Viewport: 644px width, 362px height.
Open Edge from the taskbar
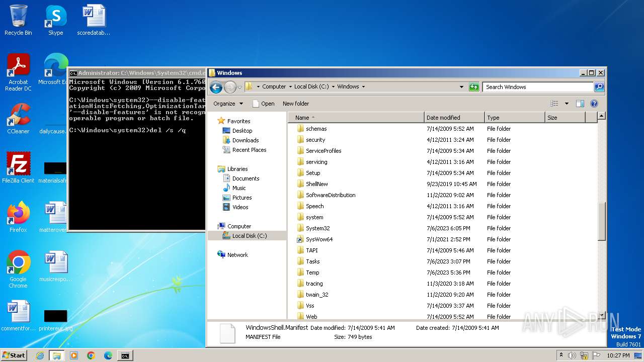[108, 355]
